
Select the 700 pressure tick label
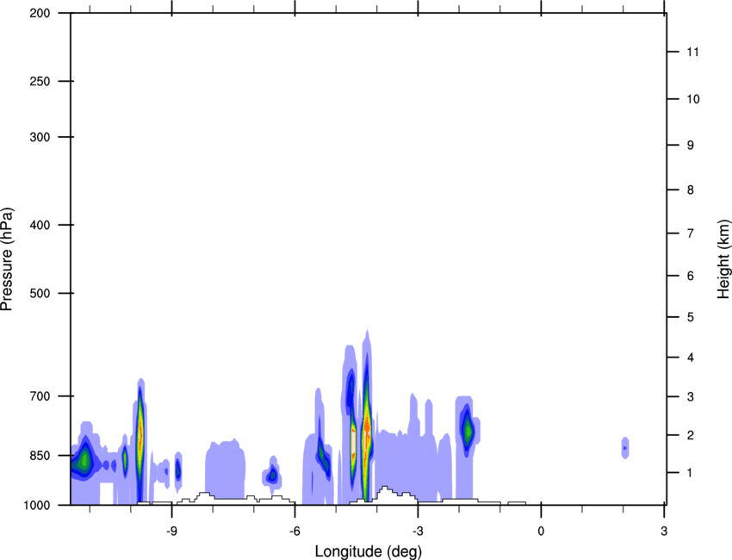tap(40, 396)
